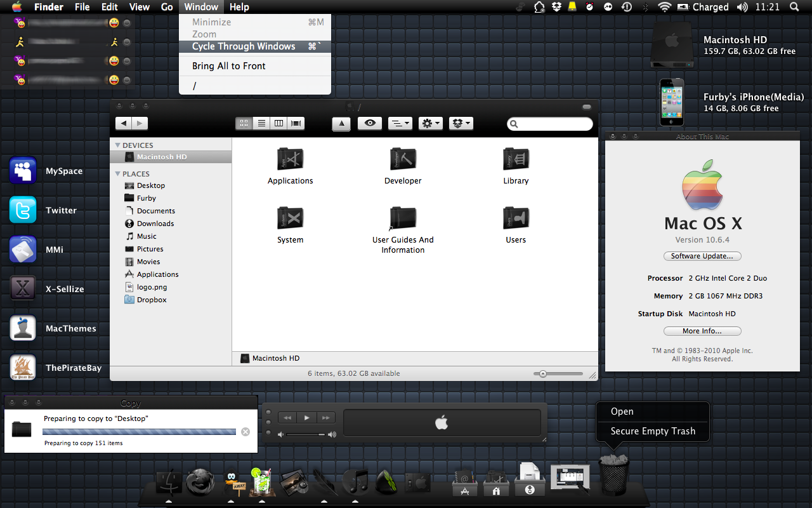Adjust the mini player volume slider

307,434
